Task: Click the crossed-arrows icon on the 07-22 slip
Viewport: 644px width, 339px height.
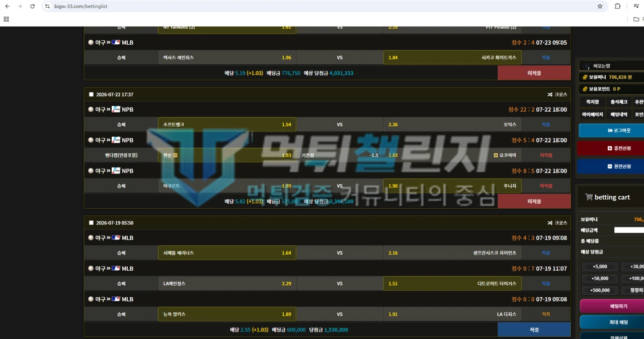Action: pyautogui.click(x=550, y=95)
